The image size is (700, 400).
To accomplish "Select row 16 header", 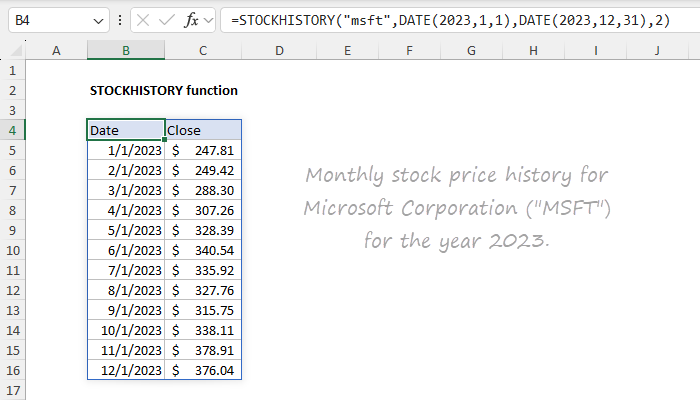I will (x=12, y=371).
